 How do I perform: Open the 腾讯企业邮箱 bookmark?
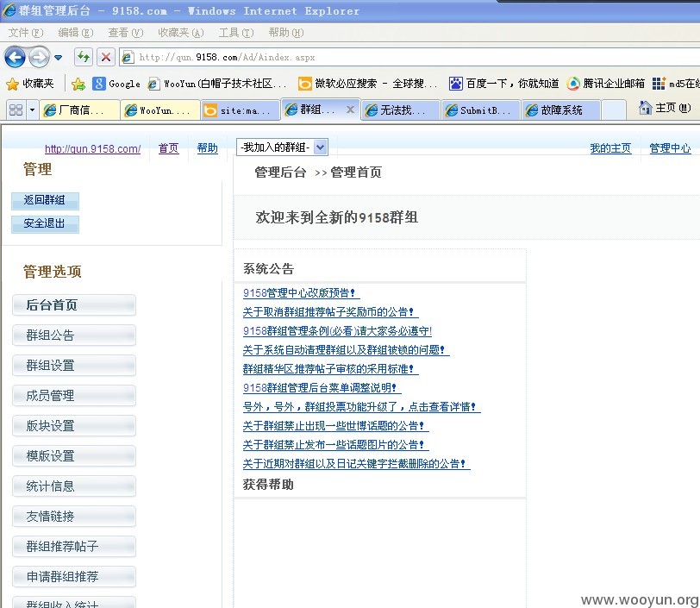coord(606,84)
